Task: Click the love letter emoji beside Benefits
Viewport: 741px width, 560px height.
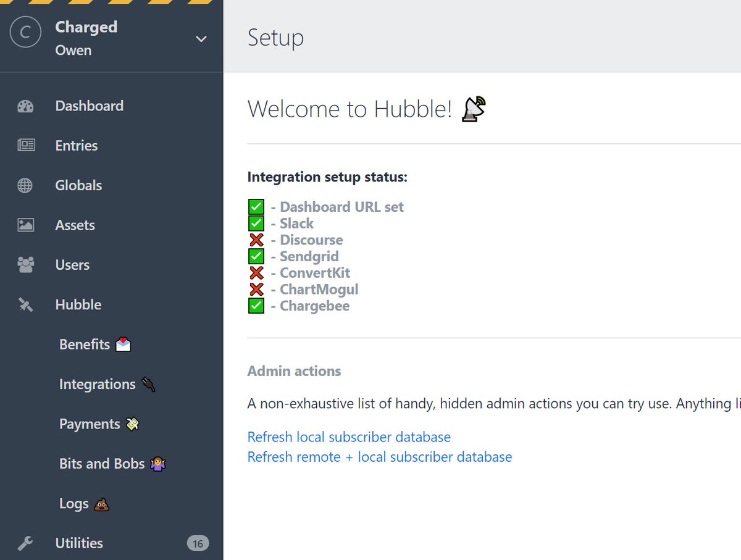Action: coord(124,345)
